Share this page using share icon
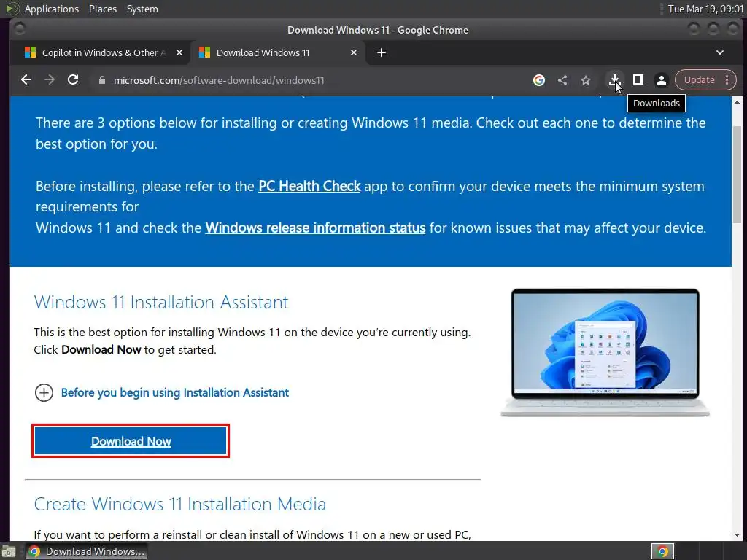Screen dimensions: 747x560 [562, 80]
